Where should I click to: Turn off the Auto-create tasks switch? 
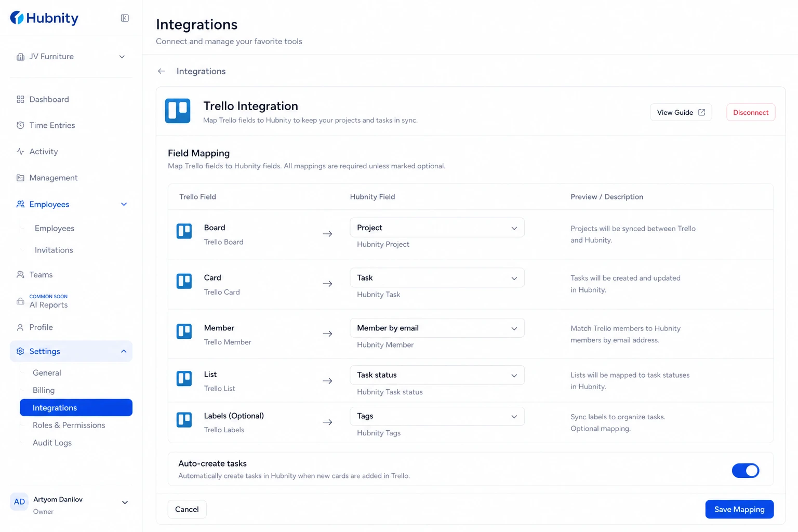746,471
